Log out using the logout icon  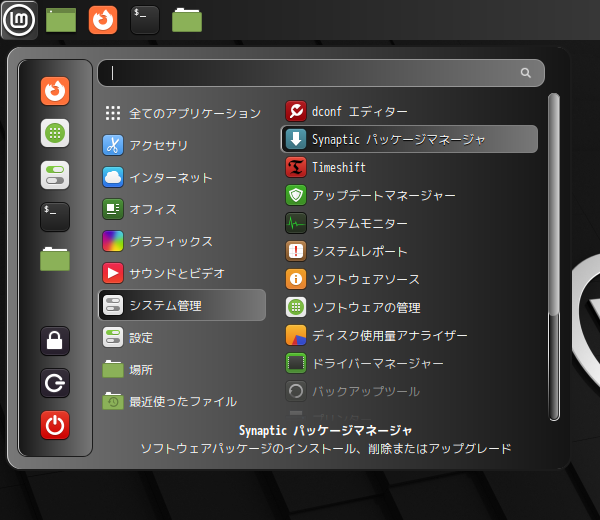pos(55,383)
